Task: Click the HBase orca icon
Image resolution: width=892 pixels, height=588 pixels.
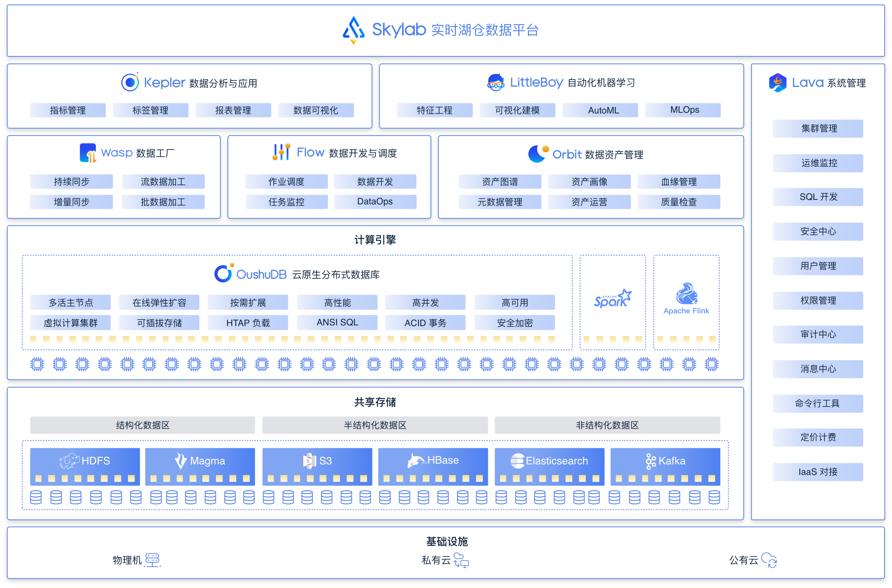Action: [417, 460]
